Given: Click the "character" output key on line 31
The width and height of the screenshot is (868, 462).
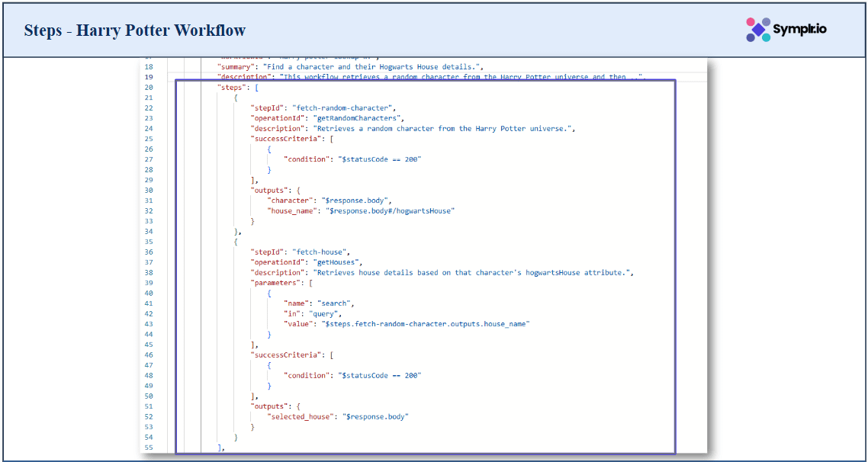Looking at the screenshot, I should pyautogui.click(x=290, y=201).
